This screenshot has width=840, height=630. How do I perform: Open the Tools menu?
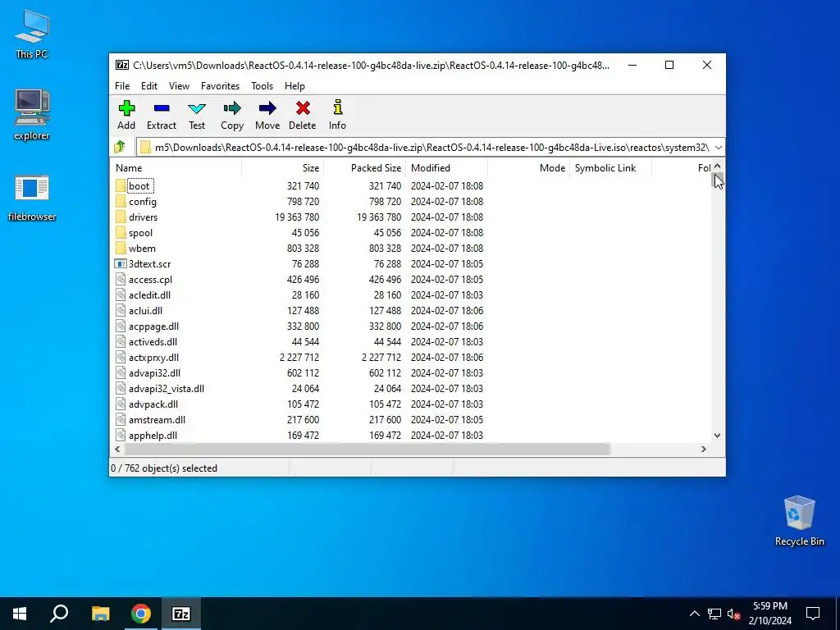click(262, 85)
